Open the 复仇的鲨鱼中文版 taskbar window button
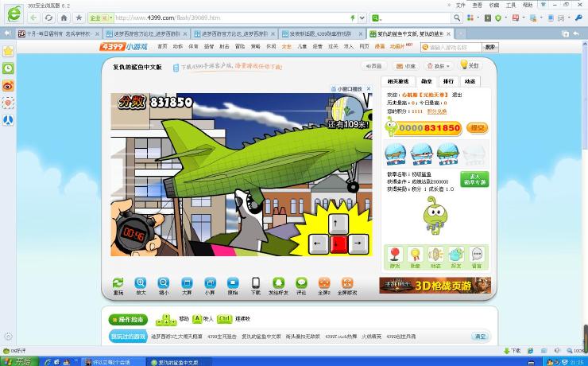Screen dimensions: 588x366 click(178, 362)
